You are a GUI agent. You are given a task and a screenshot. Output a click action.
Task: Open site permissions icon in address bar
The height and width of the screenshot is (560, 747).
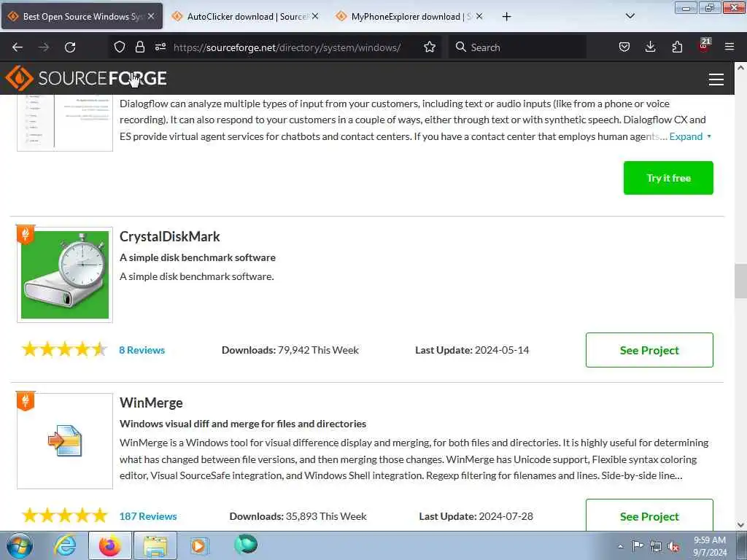(x=160, y=47)
